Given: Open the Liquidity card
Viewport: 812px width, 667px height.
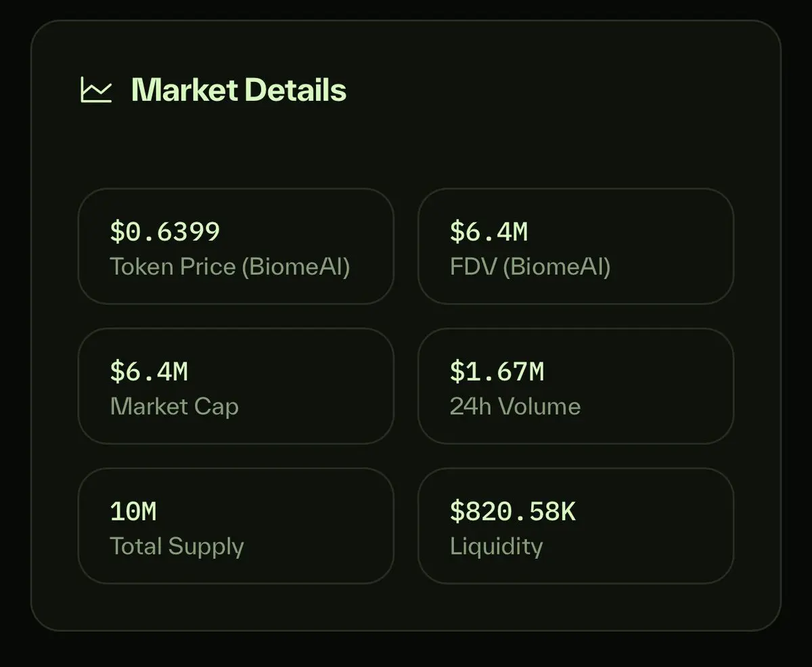Looking at the screenshot, I should pyautogui.click(x=576, y=525).
